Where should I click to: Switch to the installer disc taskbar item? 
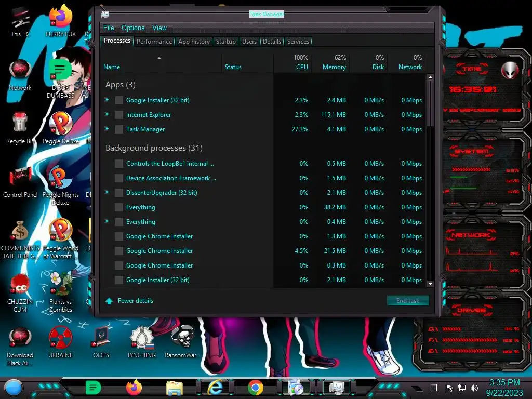click(296, 388)
